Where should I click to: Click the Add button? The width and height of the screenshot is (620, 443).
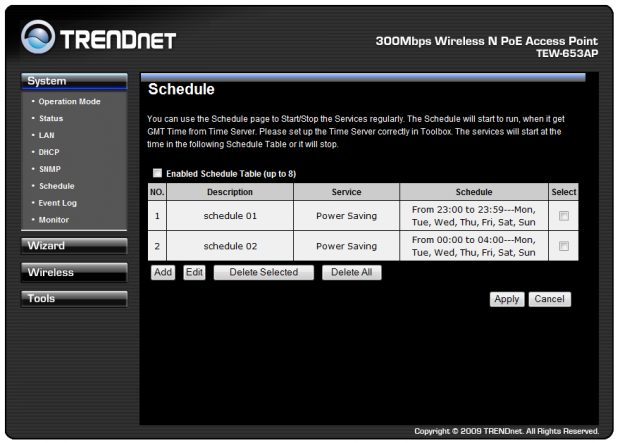(163, 272)
